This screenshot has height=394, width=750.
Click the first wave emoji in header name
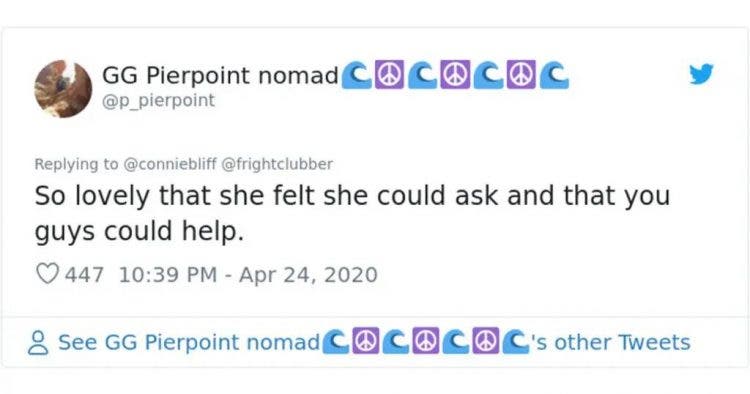[x=355, y=76]
